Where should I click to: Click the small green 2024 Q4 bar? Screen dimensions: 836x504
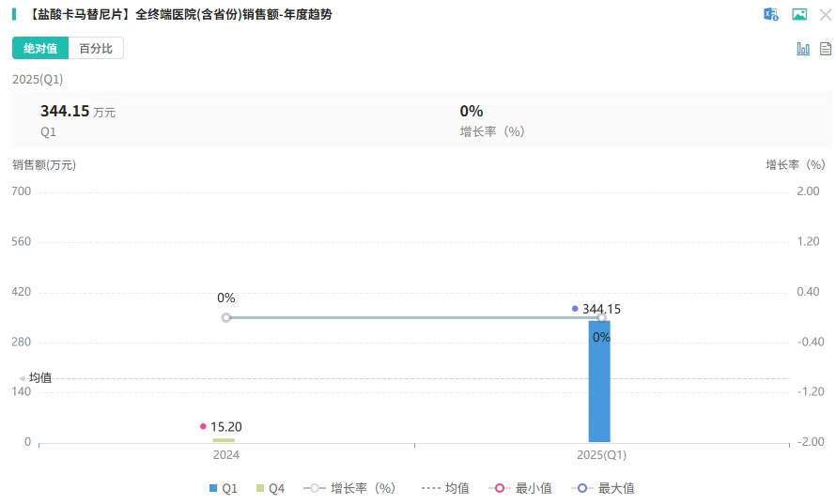224,439
